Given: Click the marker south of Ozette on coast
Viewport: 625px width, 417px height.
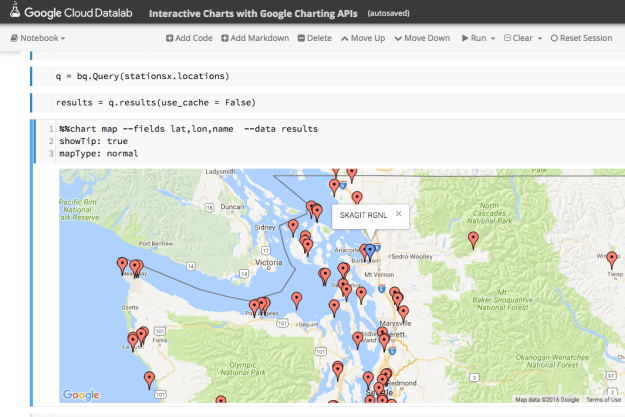Looking at the screenshot, I should pos(149,380).
